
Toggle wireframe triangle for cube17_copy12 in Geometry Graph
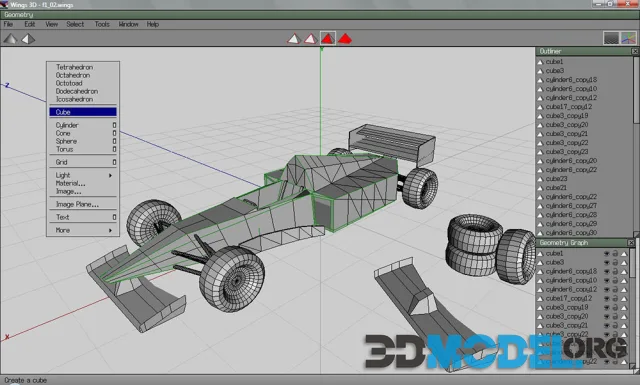(624, 298)
